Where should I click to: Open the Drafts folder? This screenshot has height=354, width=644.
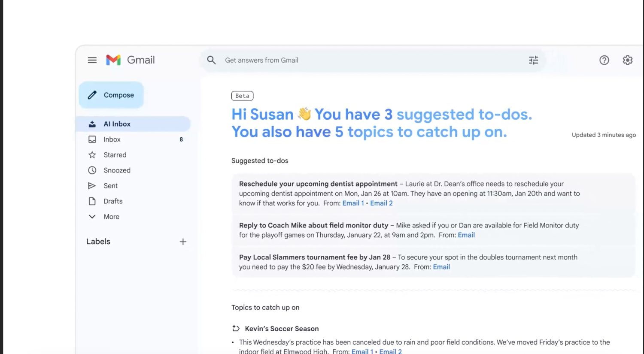[x=112, y=201]
